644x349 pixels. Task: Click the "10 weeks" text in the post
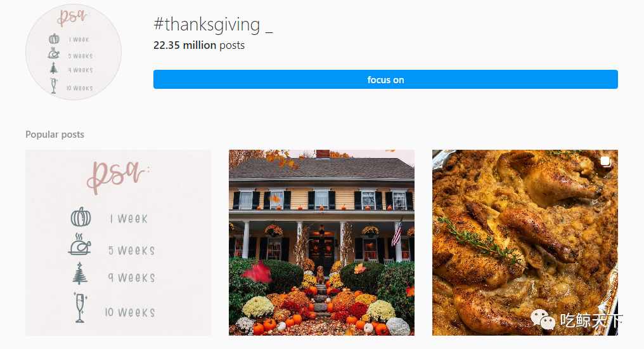click(x=130, y=312)
